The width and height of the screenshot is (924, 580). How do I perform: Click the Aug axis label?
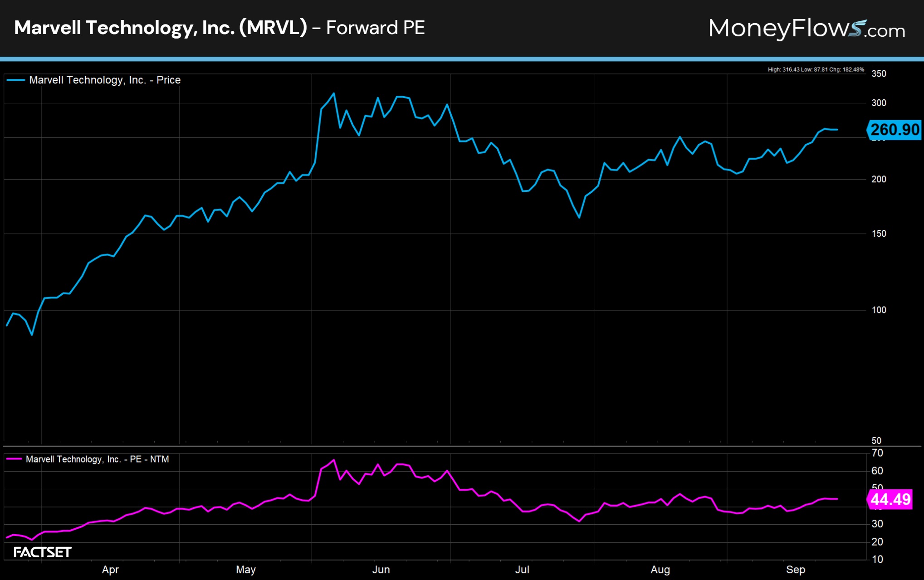(660, 570)
